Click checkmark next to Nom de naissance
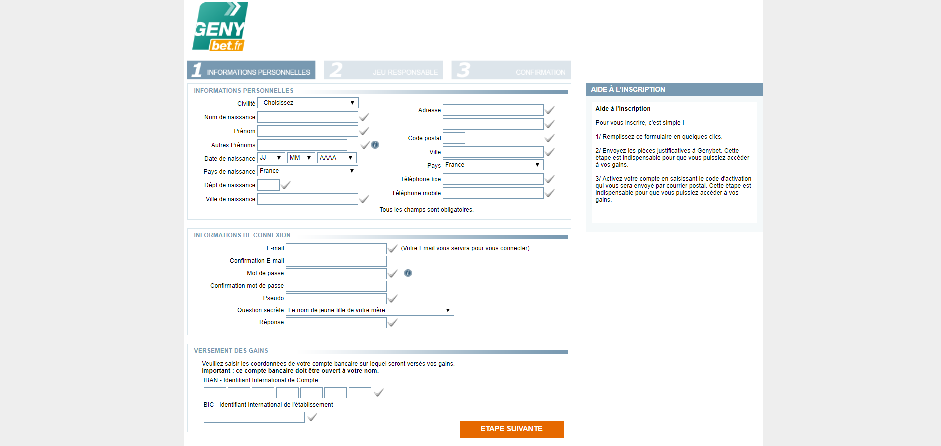Viewport: 941px width, 446px height. [364, 117]
